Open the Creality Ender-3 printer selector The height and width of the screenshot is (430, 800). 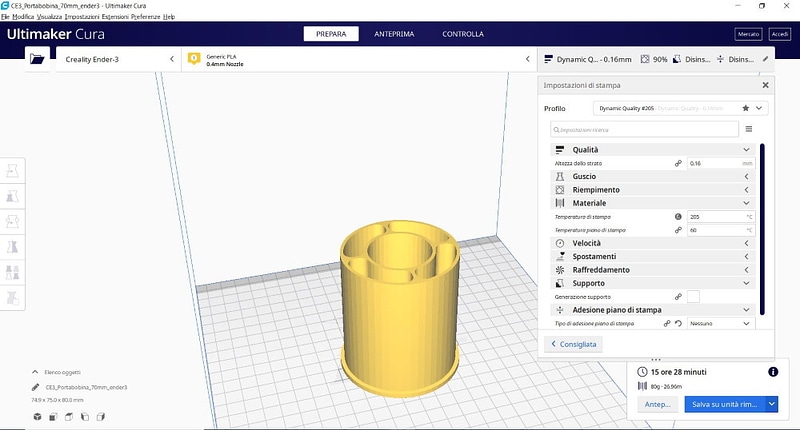tap(118, 59)
